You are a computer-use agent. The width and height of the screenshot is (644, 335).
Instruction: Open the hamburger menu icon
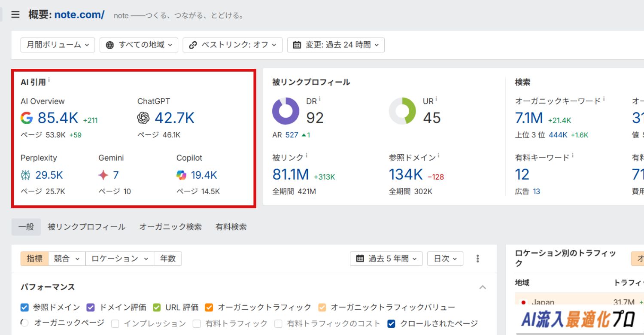click(x=15, y=15)
